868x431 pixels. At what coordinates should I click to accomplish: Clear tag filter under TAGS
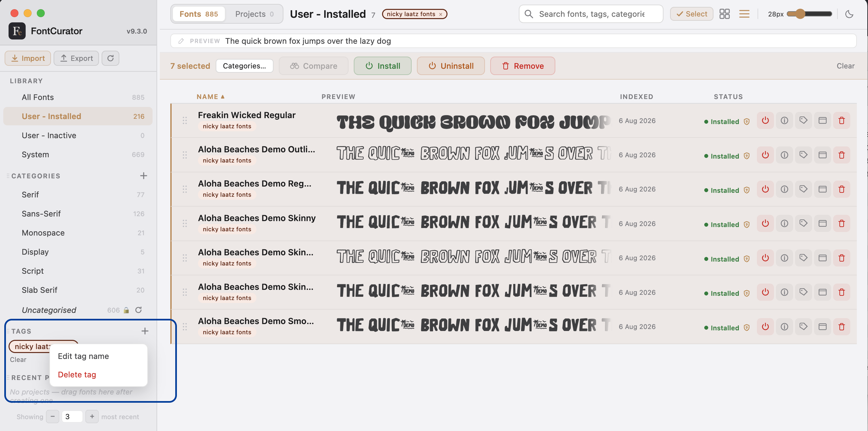pos(18,360)
